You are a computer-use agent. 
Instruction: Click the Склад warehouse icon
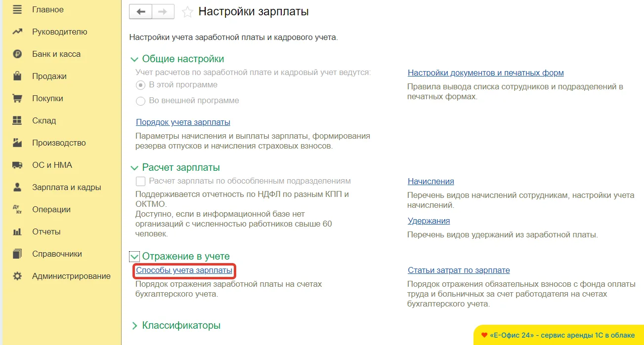(17, 120)
